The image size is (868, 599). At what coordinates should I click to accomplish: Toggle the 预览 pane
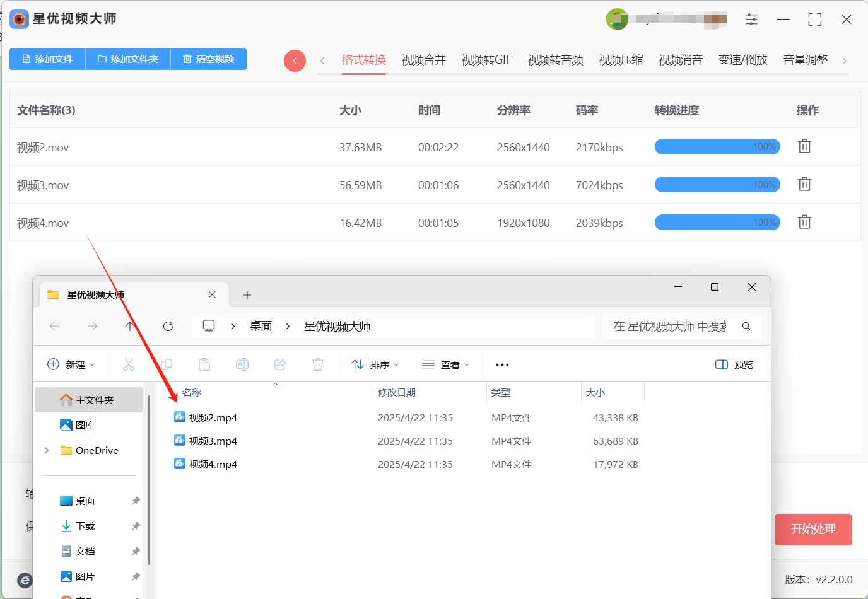(x=734, y=364)
